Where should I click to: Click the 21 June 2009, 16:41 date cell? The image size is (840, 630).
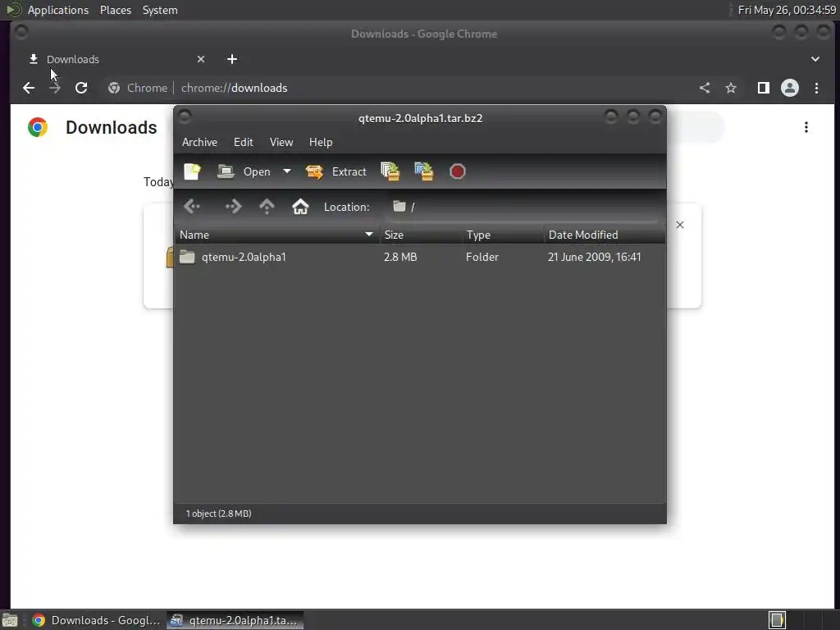click(594, 257)
